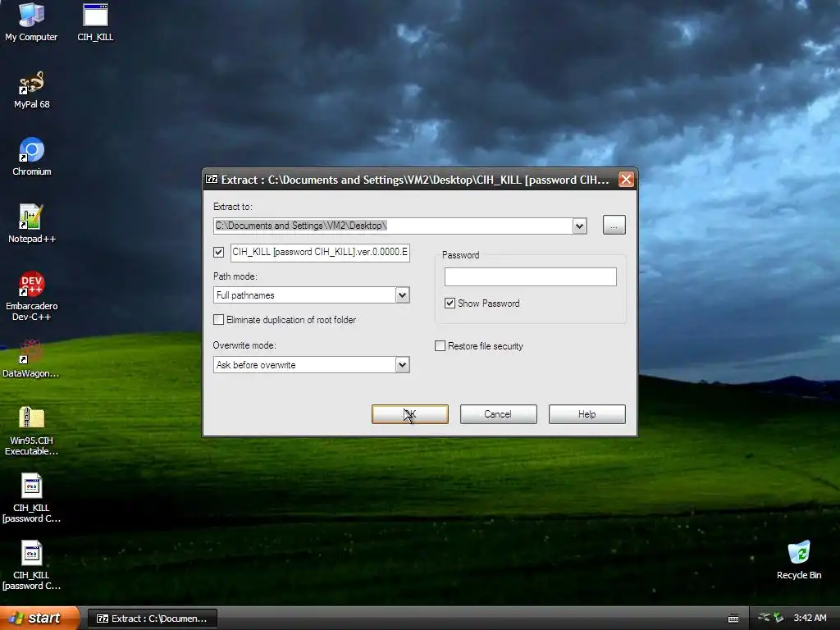Enable Eliminate duplication of root folder
Viewport: 840px width, 630px height.
click(x=218, y=320)
